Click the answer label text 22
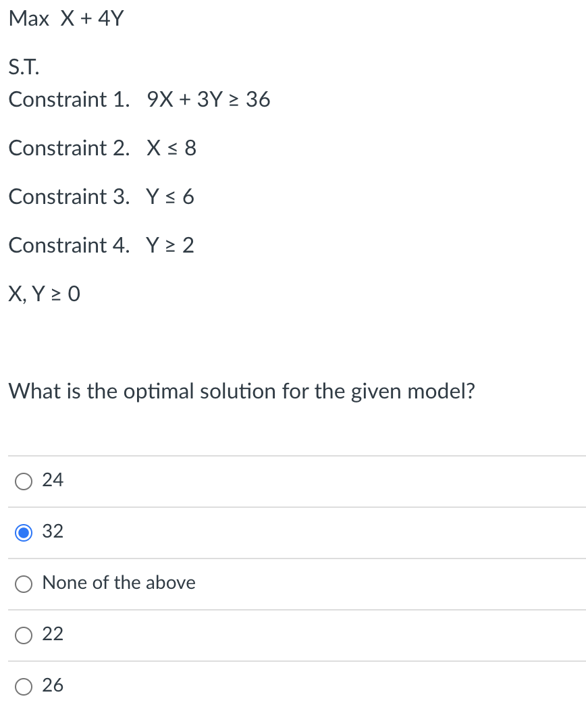 pos(53,633)
